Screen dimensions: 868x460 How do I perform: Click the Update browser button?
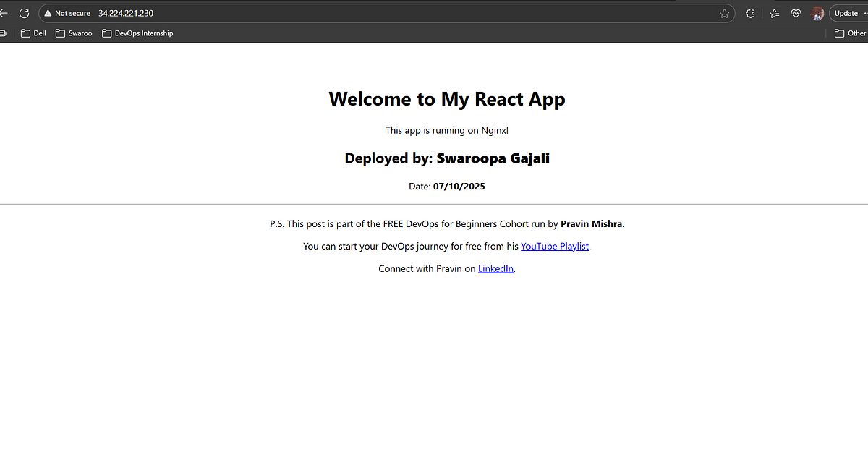point(846,12)
